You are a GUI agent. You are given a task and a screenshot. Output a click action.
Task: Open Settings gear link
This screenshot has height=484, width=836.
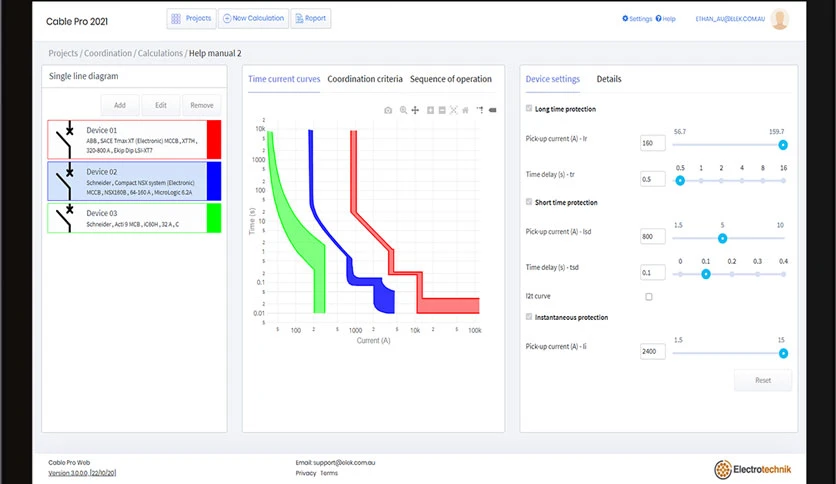pos(637,19)
